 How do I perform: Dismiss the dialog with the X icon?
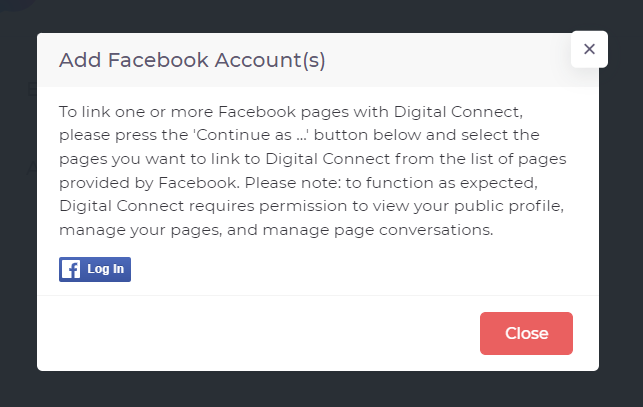pos(589,49)
